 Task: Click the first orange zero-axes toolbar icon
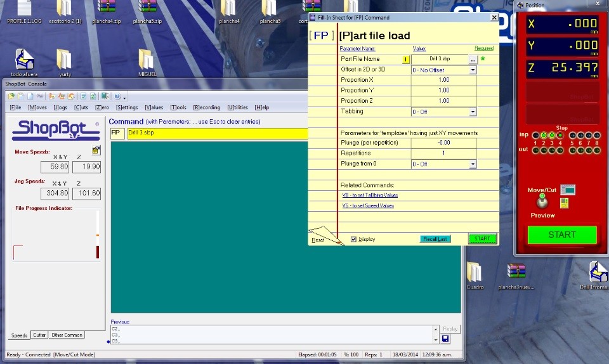pyautogui.click(x=51, y=96)
